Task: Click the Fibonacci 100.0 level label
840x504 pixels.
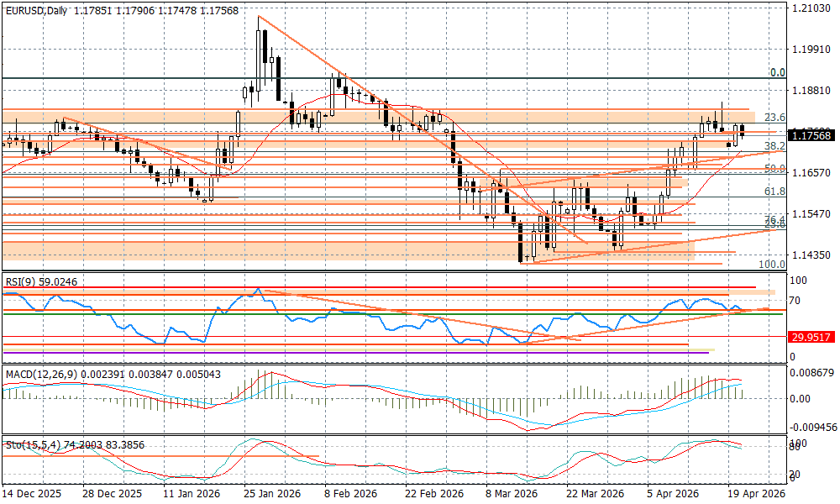Action: [x=772, y=264]
